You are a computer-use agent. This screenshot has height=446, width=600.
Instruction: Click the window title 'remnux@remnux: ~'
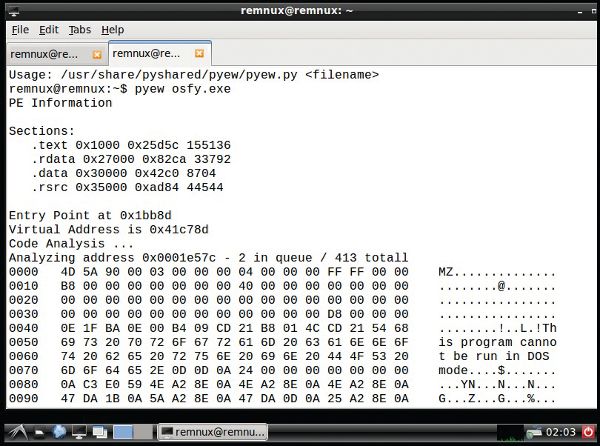297,11
